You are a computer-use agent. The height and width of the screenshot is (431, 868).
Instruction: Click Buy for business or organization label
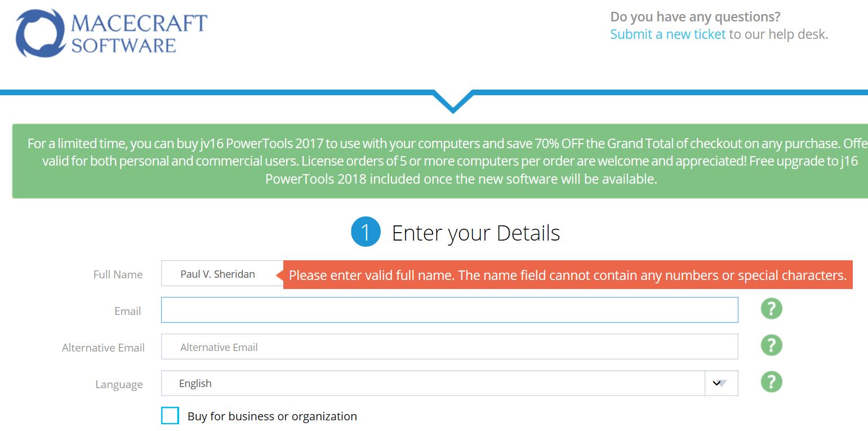(272, 416)
